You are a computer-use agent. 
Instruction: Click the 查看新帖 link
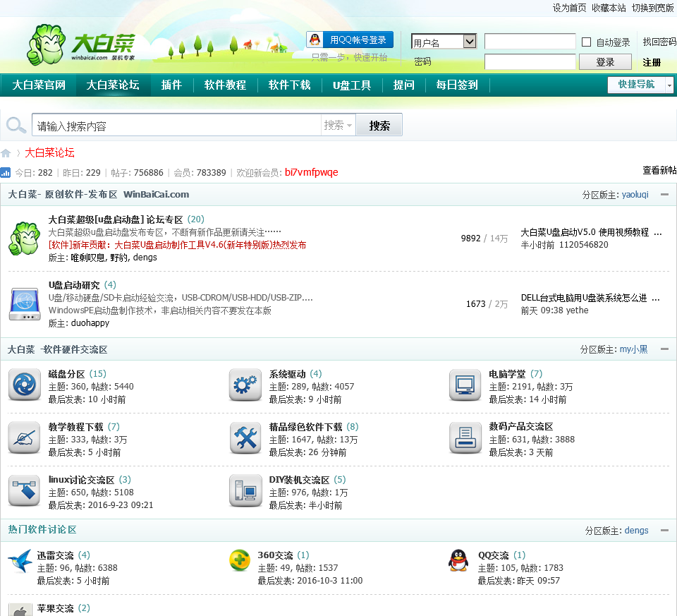click(x=659, y=171)
